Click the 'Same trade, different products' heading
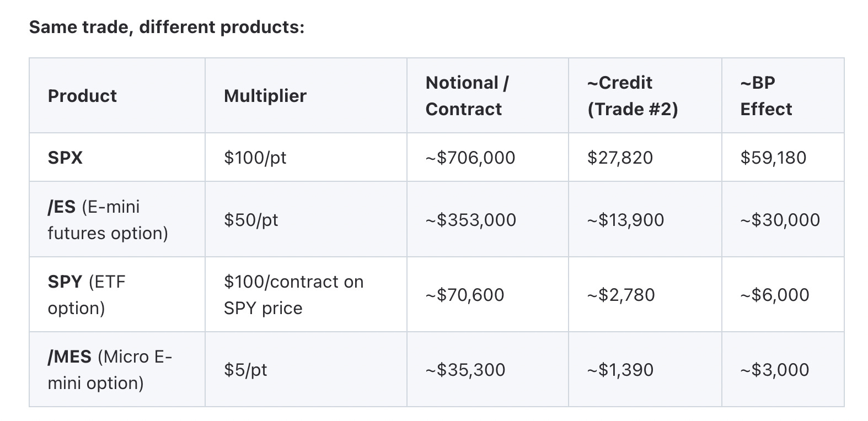This screenshot has height=421, width=868. [167, 27]
